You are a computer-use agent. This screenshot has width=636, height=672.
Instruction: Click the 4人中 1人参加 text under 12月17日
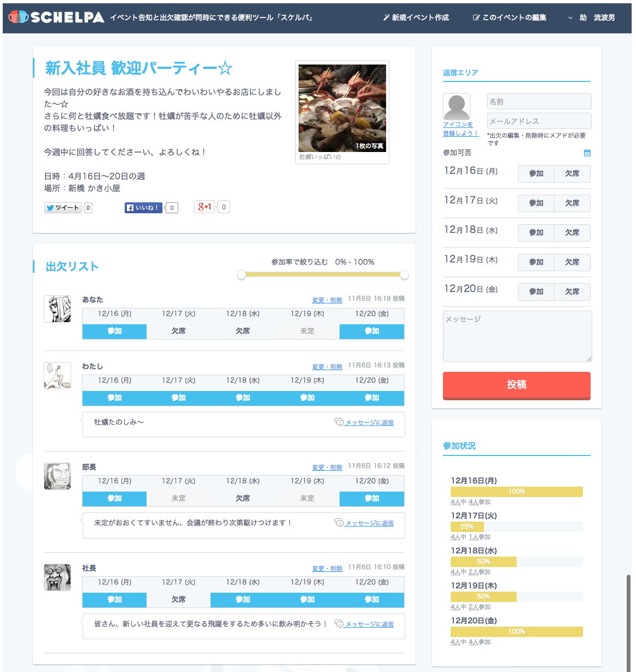coord(470,537)
